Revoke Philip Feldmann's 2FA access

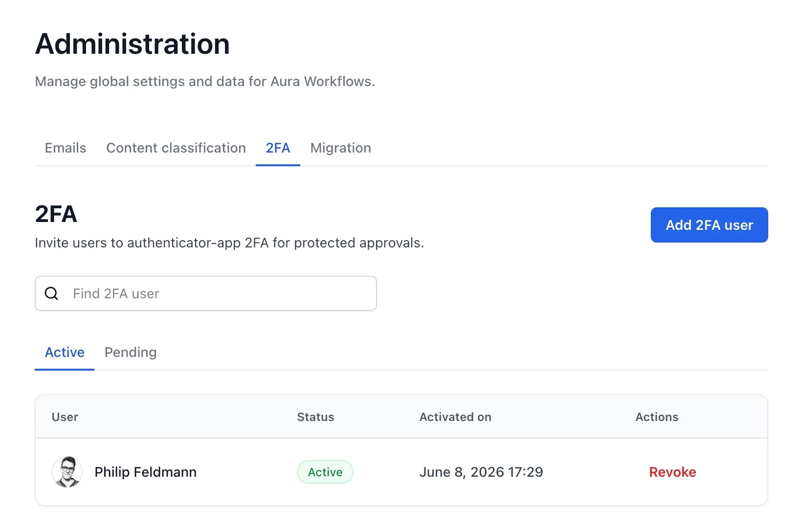(672, 472)
